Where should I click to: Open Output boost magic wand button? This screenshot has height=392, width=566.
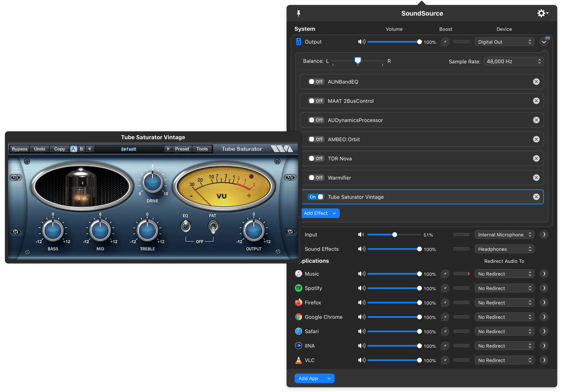click(x=445, y=42)
